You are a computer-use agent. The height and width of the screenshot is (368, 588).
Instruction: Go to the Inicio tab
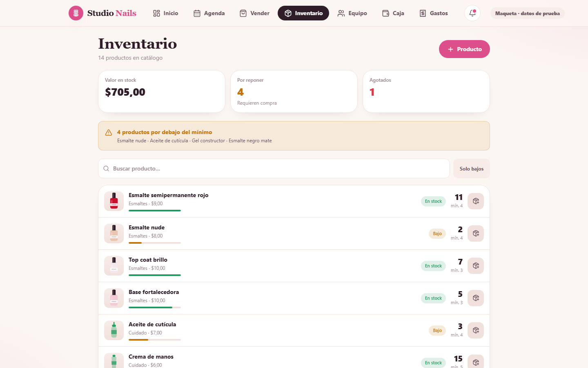(x=165, y=13)
